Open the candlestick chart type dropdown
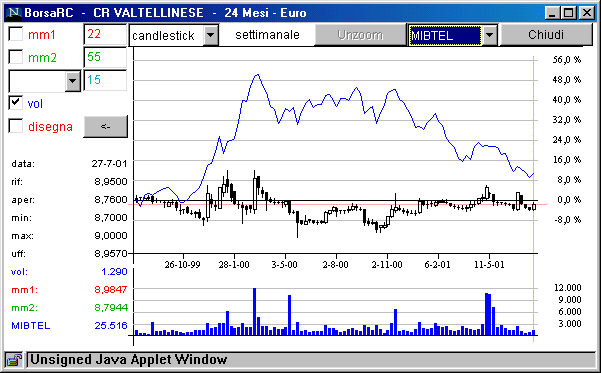This screenshot has height=373, width=601. pyautogui.click(x=210, y=35)
